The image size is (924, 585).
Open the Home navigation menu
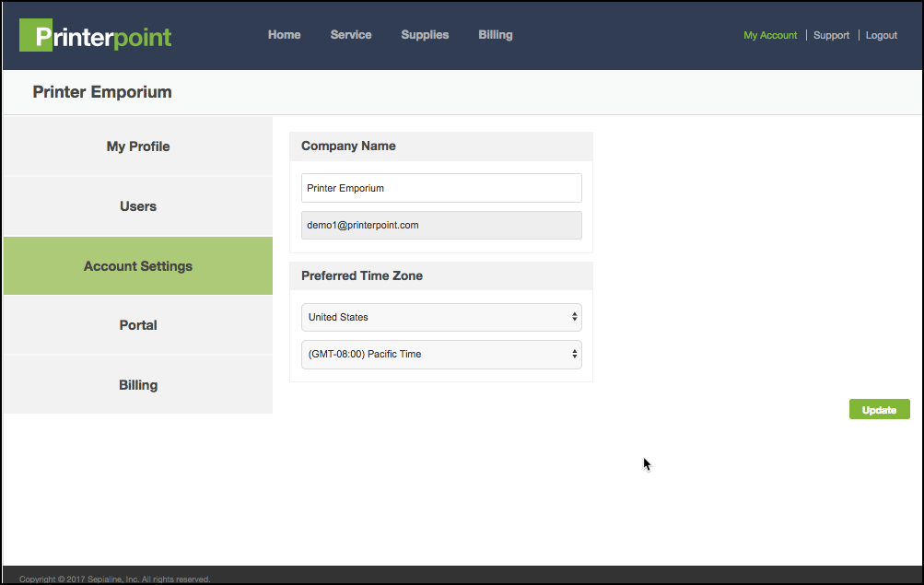[284, 35]
